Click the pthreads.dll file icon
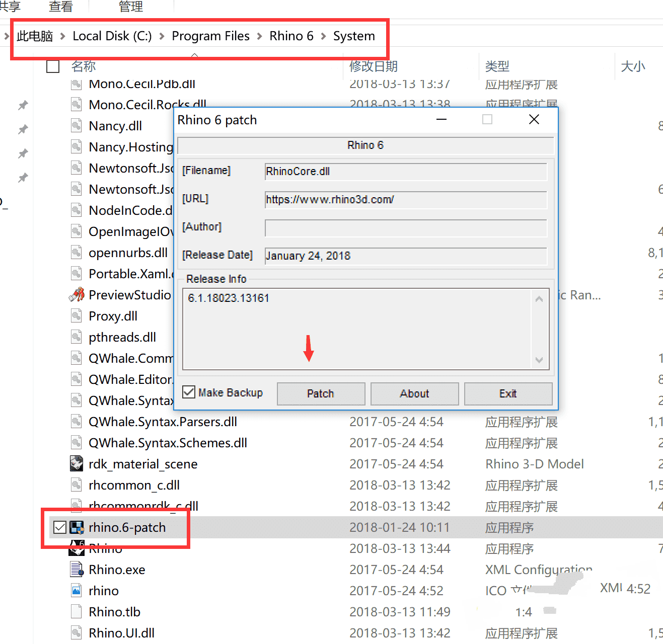The width and height of the screenshot is (663, 644). [77, 337]
